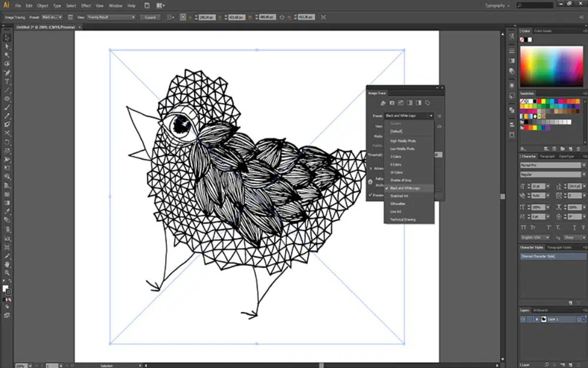Pick the Magic Wand tool

(7, 55)
